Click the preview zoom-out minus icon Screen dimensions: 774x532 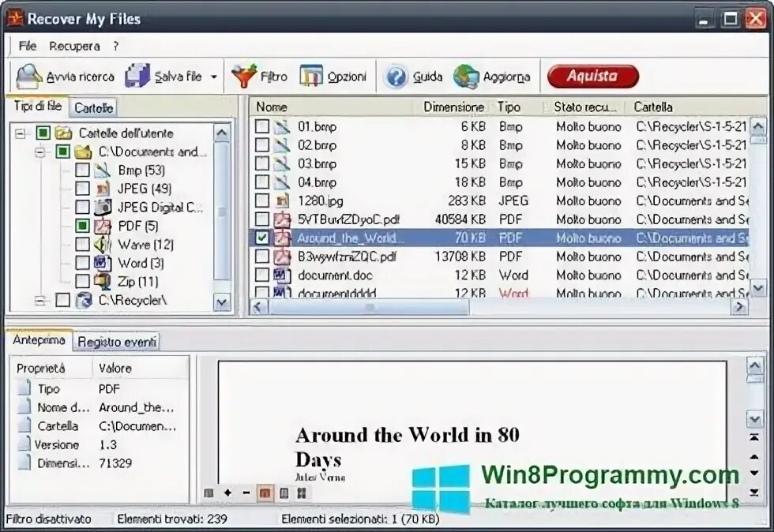(x=246, y=493)
